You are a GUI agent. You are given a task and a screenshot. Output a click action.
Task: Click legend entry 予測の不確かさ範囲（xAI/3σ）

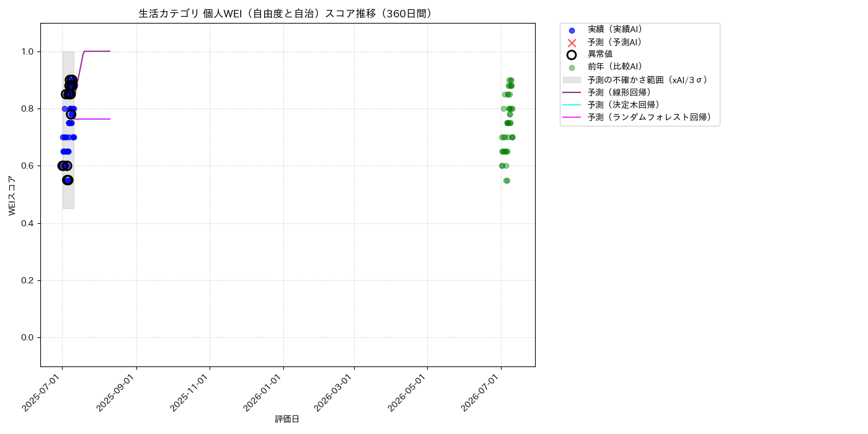(x=648, y=80)
